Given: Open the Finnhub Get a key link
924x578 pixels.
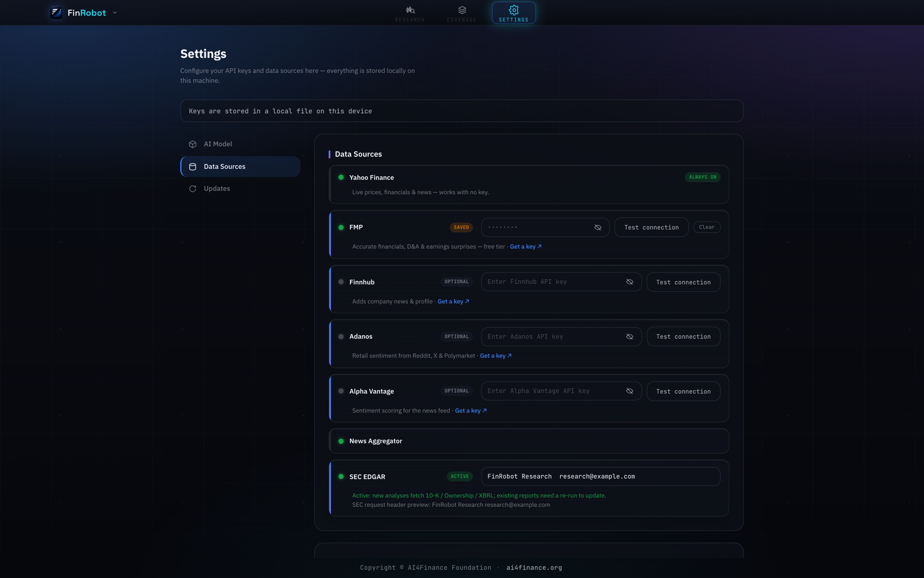Looking at the screenshot, I should pyautogui.click(x=453, y=302).
